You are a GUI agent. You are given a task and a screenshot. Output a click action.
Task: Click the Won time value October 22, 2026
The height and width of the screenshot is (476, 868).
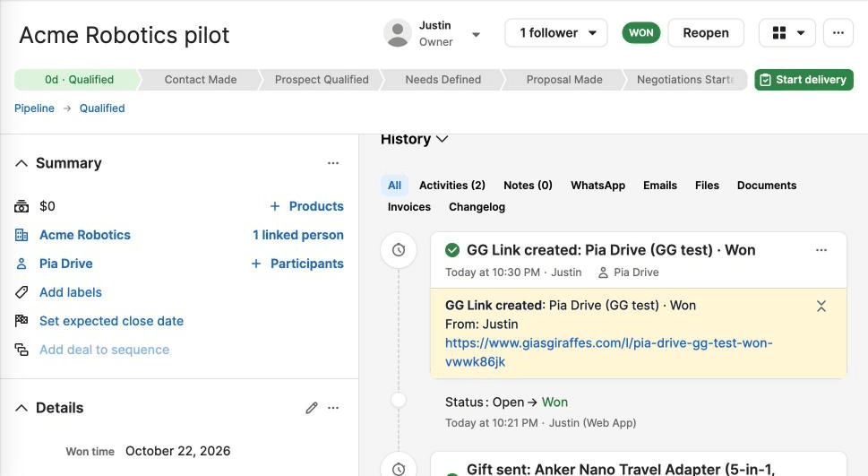click(177, 451)
